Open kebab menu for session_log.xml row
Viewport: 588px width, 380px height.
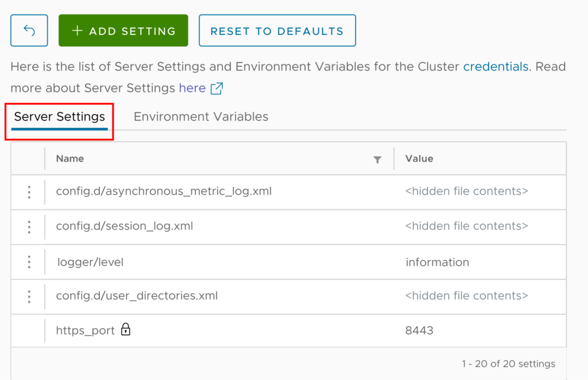click(x=29, y=227)
